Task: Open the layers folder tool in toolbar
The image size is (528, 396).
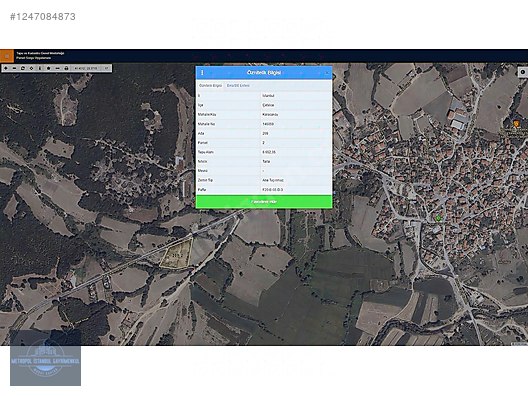Action: tap(23, 68)
